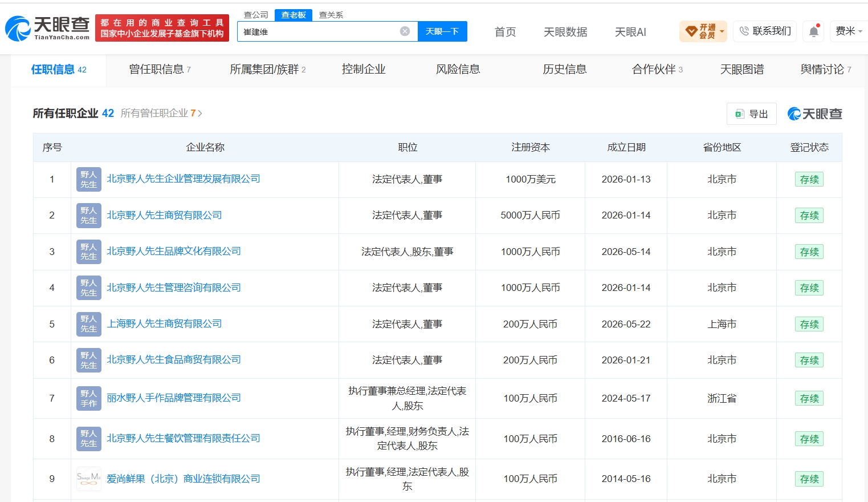868x502 pixels.
Task: Click the red fund-affiliation banner beside the logo
Action: (162, 28)
